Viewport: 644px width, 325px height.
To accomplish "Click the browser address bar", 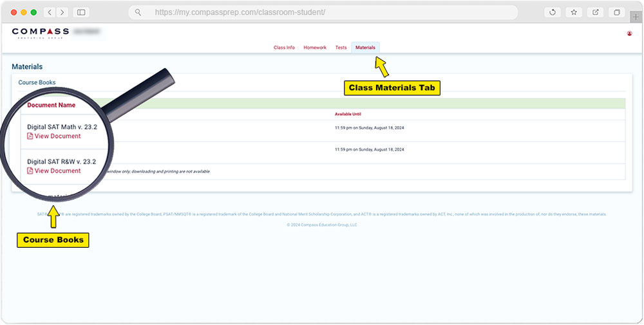I will click(x=322, y=12).
